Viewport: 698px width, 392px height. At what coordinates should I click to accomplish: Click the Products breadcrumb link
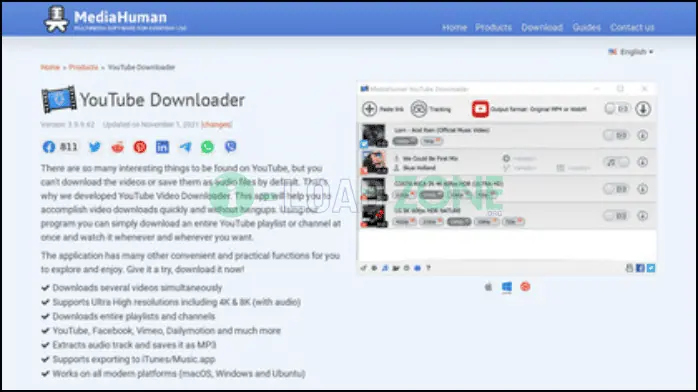83,67
